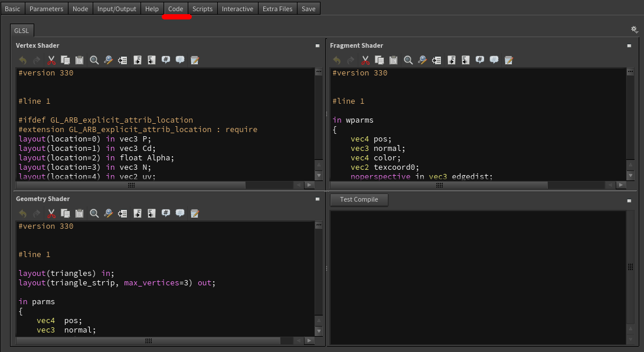Open Find in Fragment Shader editor

(408, 60)
